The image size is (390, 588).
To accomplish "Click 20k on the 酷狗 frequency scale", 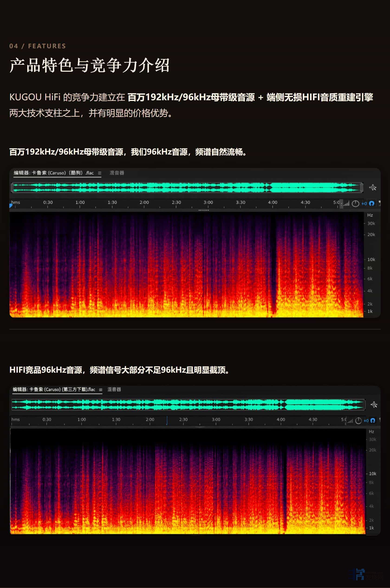I will pyautogui.click(x=371, y=235).
